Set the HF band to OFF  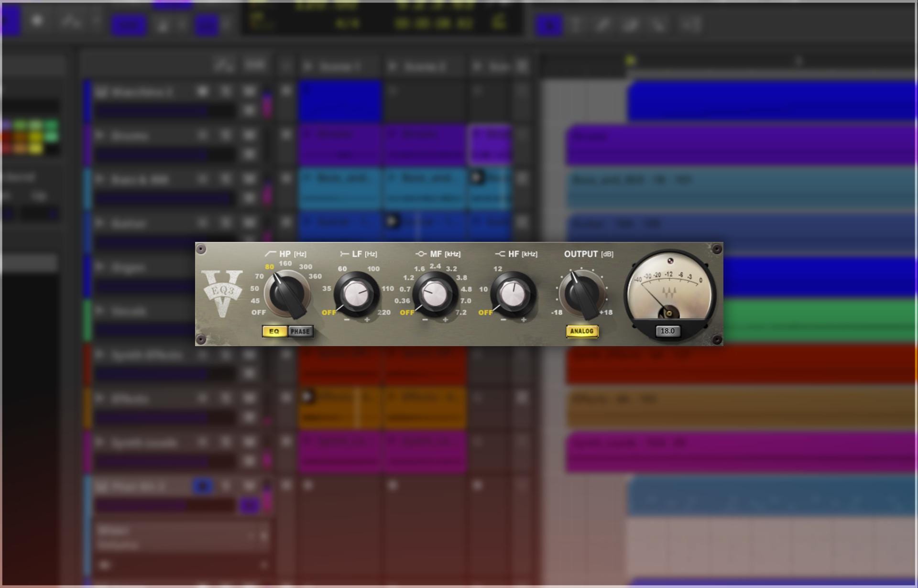coord(486,312)
